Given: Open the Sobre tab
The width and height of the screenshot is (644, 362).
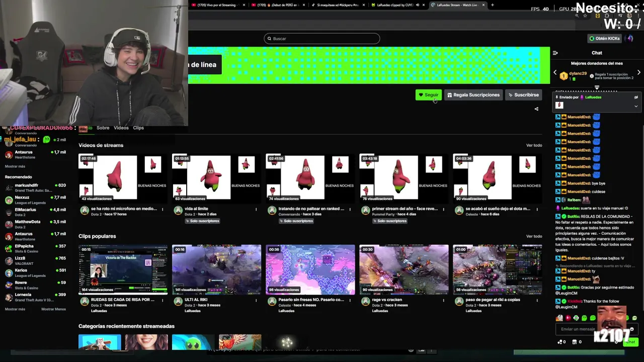Looking at the screenshot, I should point(103,128).
